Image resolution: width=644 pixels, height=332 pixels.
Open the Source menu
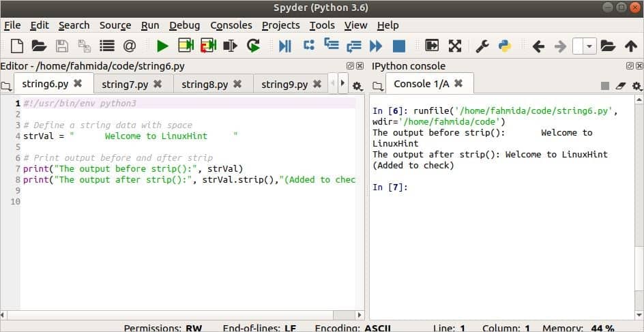click(x=115, y=25)
